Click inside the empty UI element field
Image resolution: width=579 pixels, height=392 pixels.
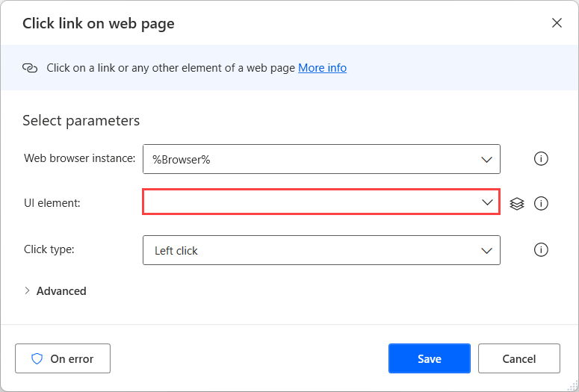pyautogui.click(x=306, y=202)
